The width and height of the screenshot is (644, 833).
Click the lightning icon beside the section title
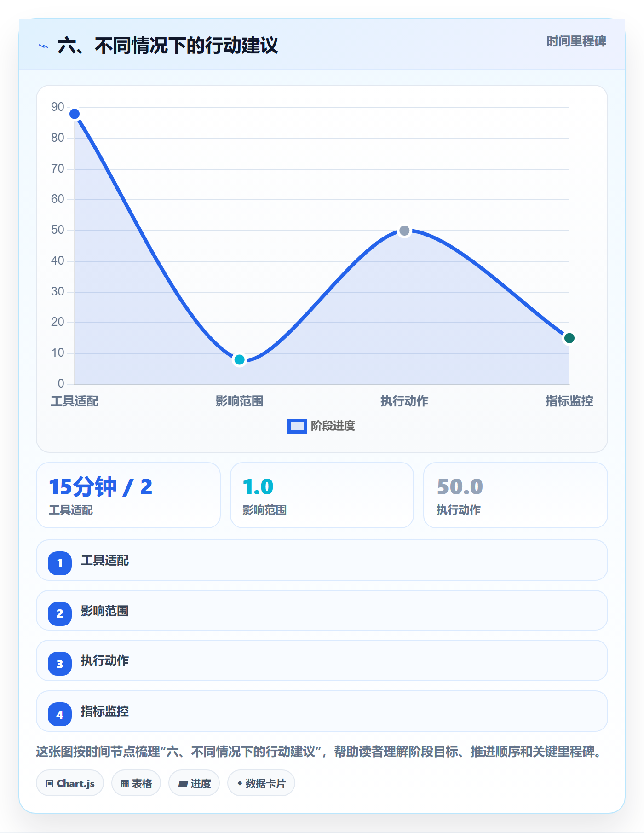44,46
